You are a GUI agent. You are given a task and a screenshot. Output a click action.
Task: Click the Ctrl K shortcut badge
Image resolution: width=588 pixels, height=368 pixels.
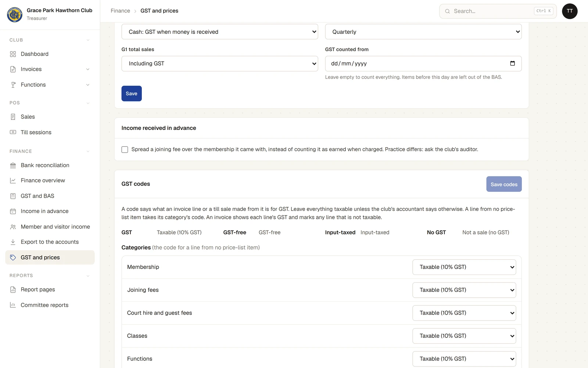544,11
